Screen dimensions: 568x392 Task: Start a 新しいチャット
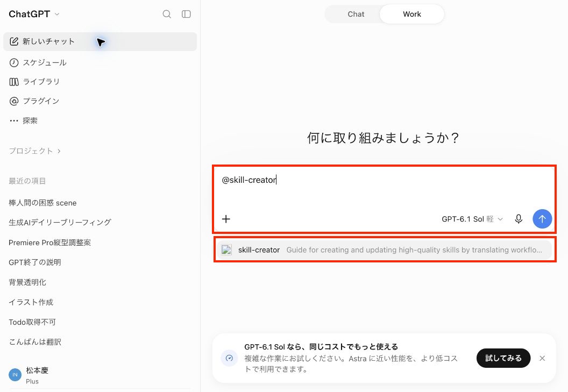tap(100, 41)
